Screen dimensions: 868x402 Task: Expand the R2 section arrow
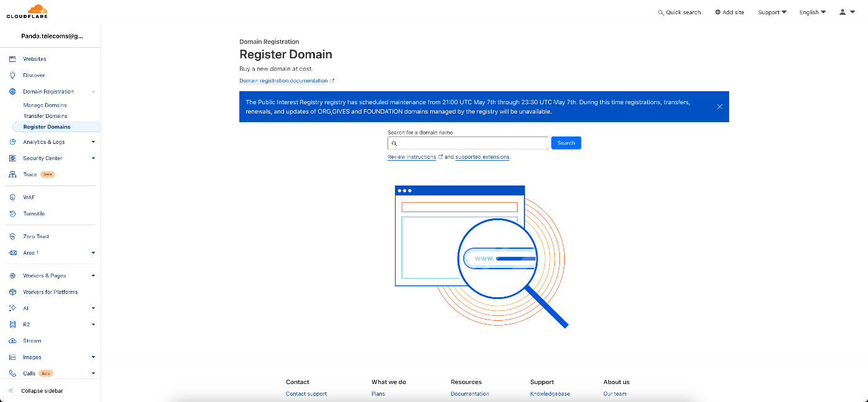(x=93, y=324)
